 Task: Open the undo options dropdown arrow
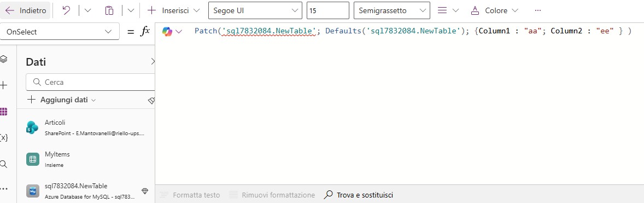(87, 11)
